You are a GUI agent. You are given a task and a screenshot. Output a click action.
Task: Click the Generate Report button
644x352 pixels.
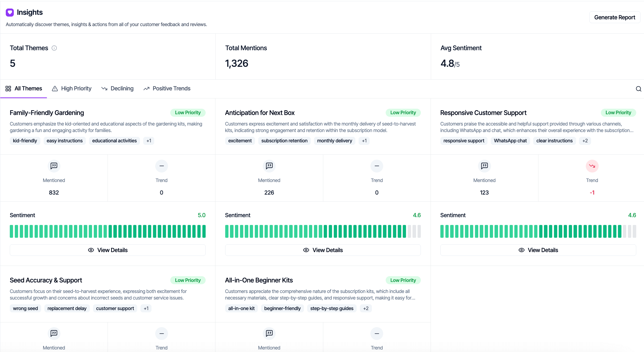(x=615, y=17)
